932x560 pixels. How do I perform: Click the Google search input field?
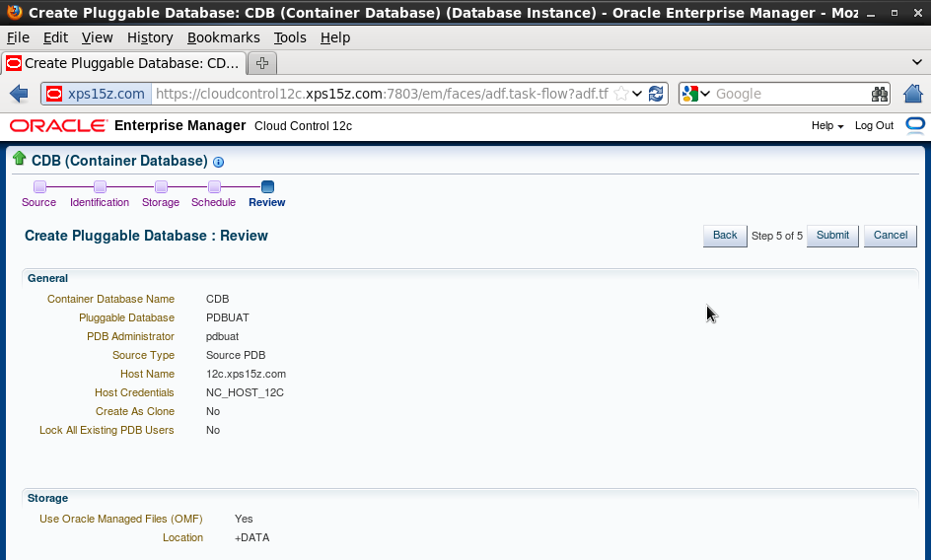(791, 94)
